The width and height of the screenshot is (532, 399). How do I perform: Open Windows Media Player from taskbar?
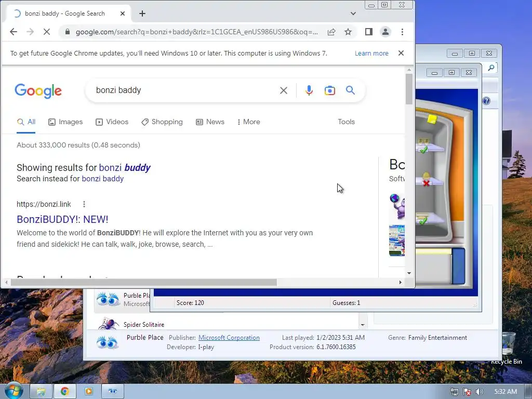(88, 392)
